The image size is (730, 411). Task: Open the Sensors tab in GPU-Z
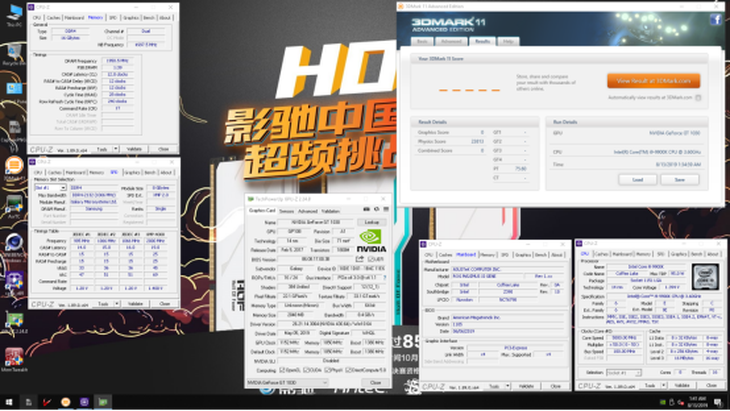[x=286, y=211]
